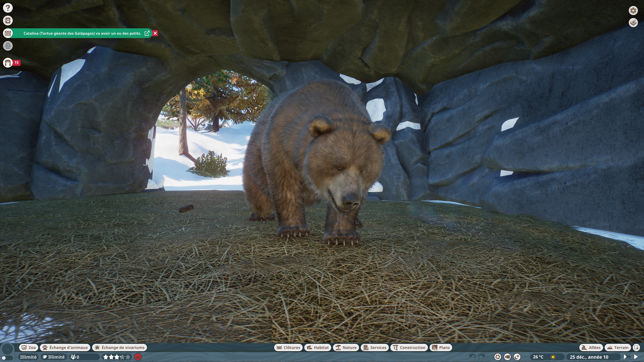The image size is (644, 362).
Task: Open the Services build menu
Action: (375, 347)
